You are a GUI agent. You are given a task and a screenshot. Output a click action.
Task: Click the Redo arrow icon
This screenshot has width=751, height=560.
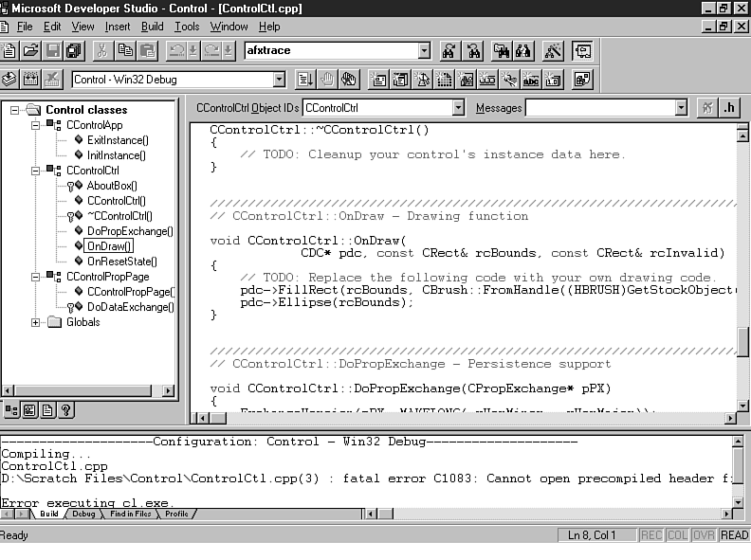coord(211,51)
